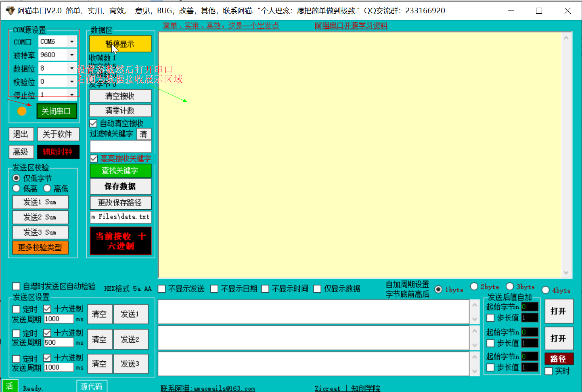The height and width of the screenshot is (392, 582).
Task: Open the 波特率 baud rate dropdown
Action: (72, 55)
